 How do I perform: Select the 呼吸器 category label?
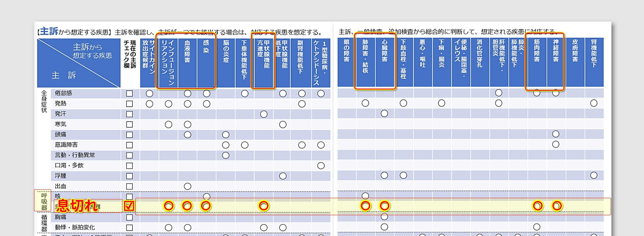tap(44, 201)
